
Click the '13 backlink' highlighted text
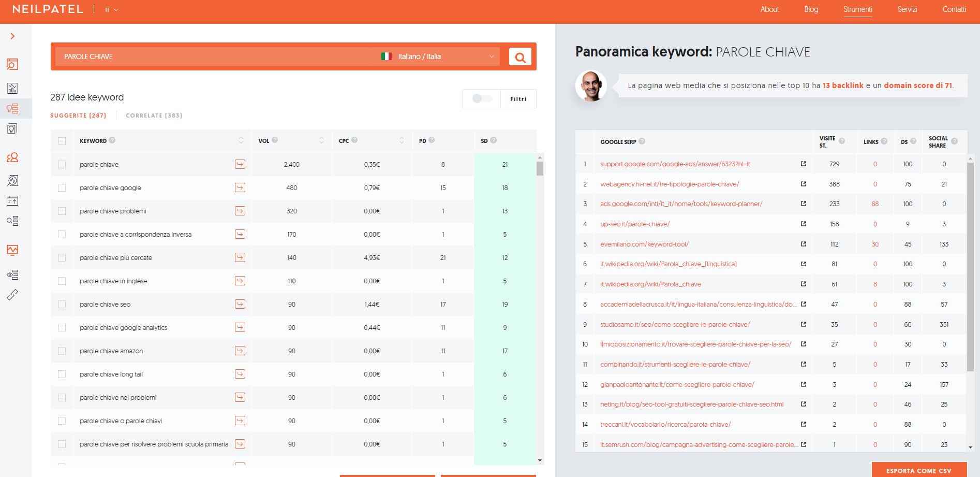pos(843,85)
